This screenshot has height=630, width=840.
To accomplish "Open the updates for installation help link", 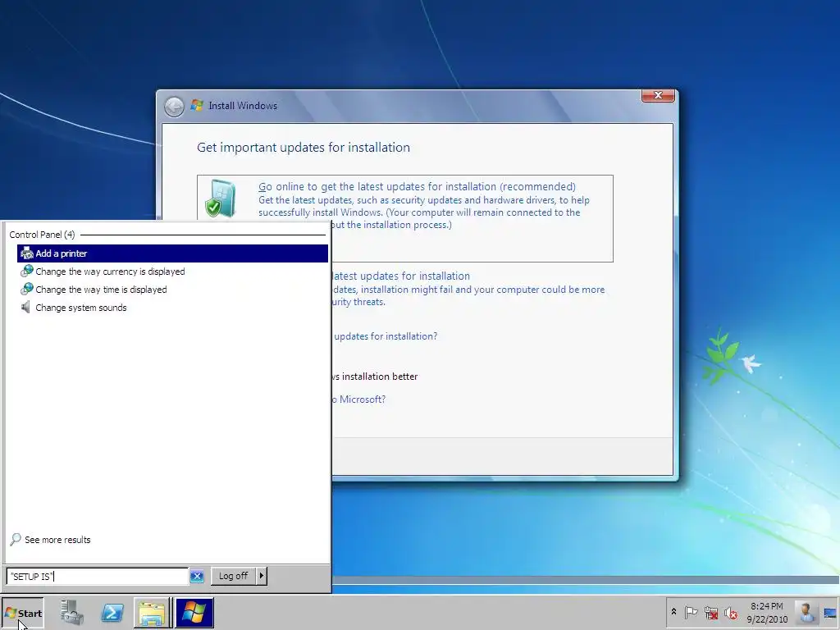I will click(x=385, y=336).
